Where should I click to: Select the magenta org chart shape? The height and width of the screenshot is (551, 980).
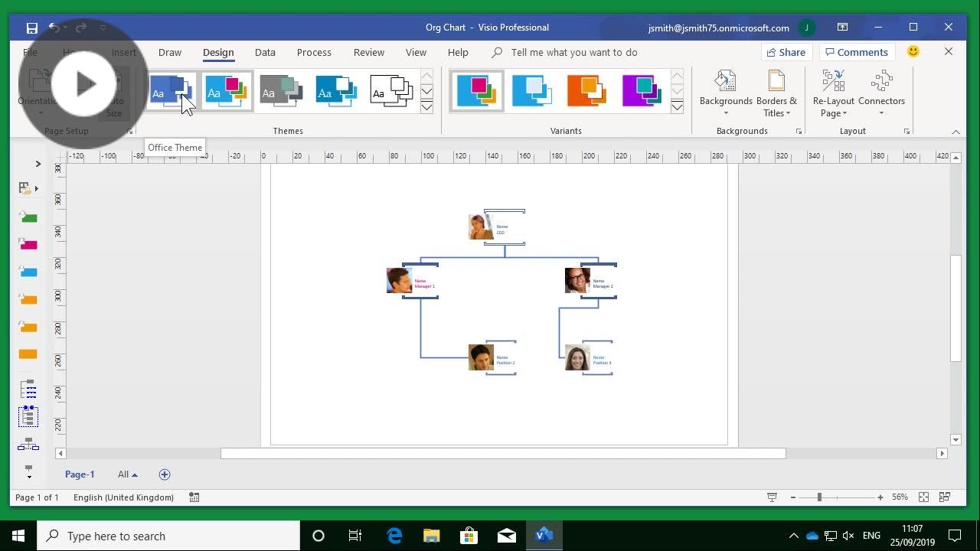pyautogui.click(x=28, y=244)
